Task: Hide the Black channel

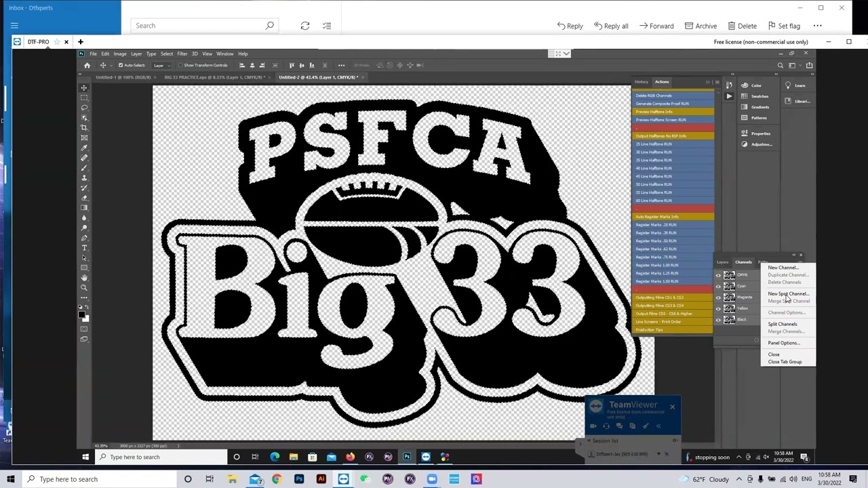Action: click(x=718, y=320)
